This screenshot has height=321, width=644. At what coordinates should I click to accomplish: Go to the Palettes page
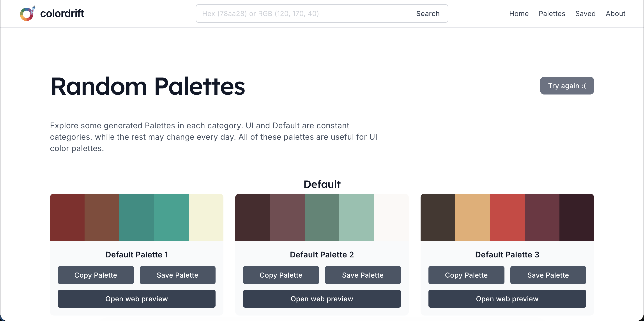click(x=552, y=14)
